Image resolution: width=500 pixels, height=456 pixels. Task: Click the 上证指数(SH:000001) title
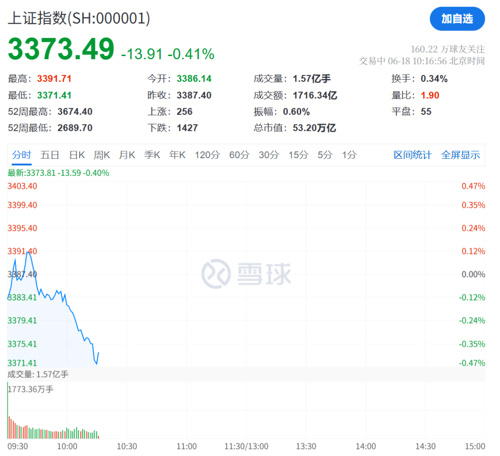point(79,18)
